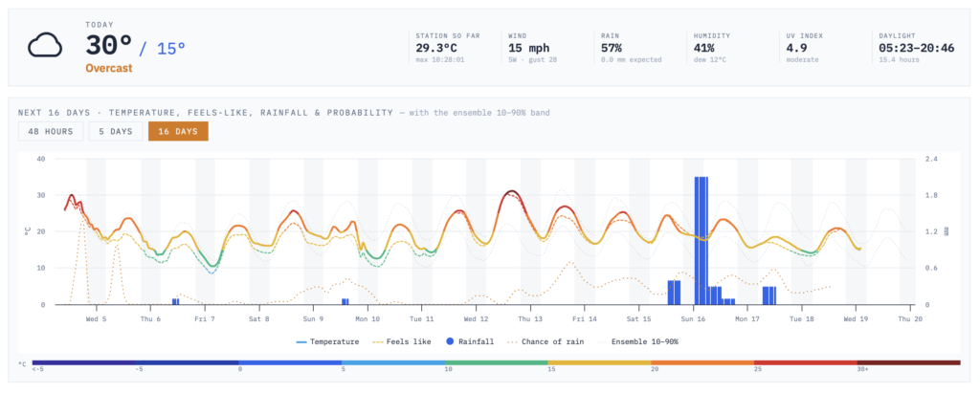The image size is (980, 393).
Task: Click the dark red 30+ color scale segment
Action: click(x=909, y=362)
